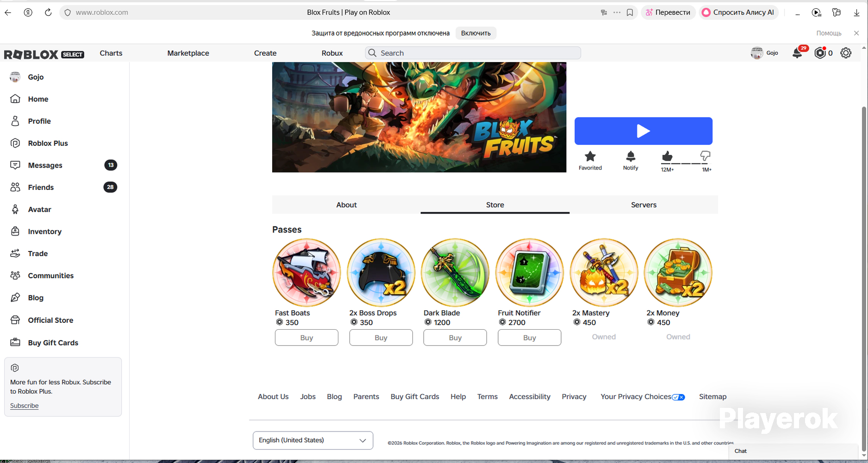
Task: Open the Charts menu
Action: click(111, 53)
